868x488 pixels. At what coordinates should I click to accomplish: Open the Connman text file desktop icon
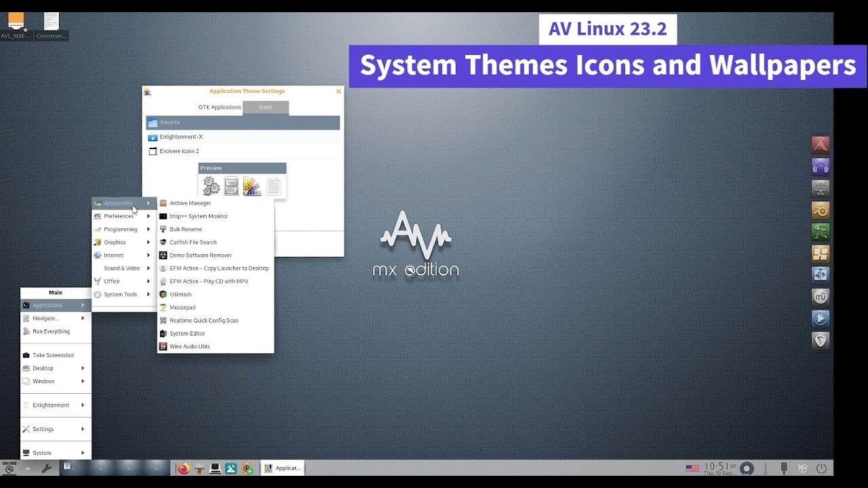(x=52, y=26)
